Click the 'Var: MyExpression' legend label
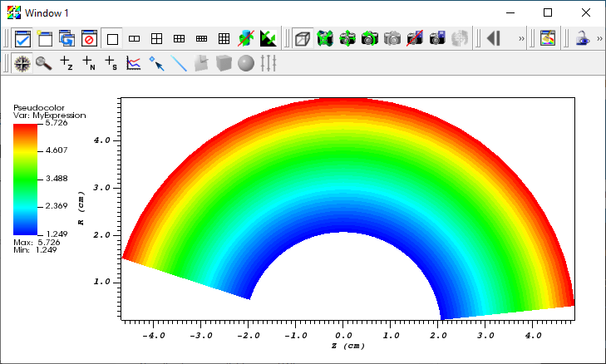Viewport: 606px width, 364px height. pyautogui.click(x=50, y=116)
